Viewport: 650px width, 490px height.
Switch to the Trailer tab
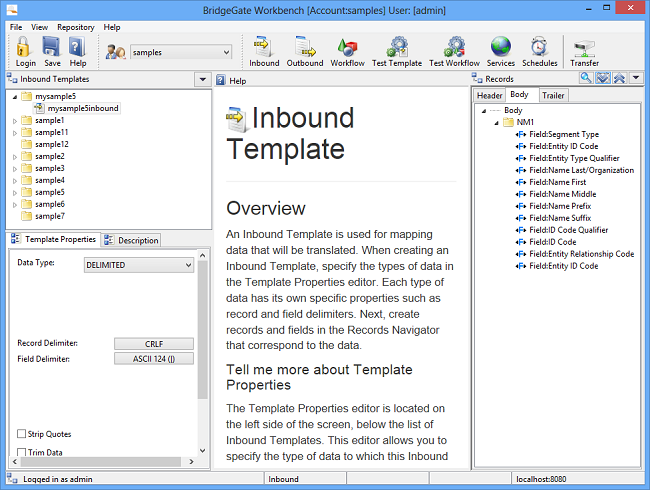coord(553,96)
